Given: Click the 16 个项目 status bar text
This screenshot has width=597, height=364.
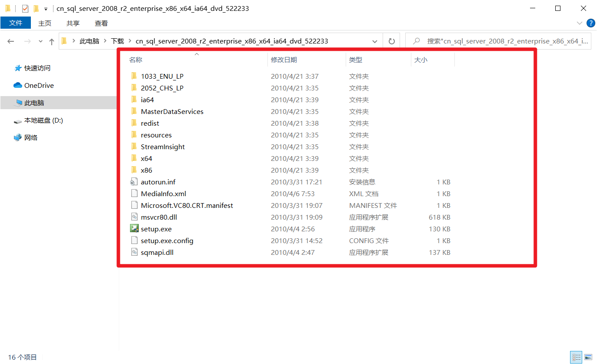Looking at the screenshot, I should click(22, 357).
